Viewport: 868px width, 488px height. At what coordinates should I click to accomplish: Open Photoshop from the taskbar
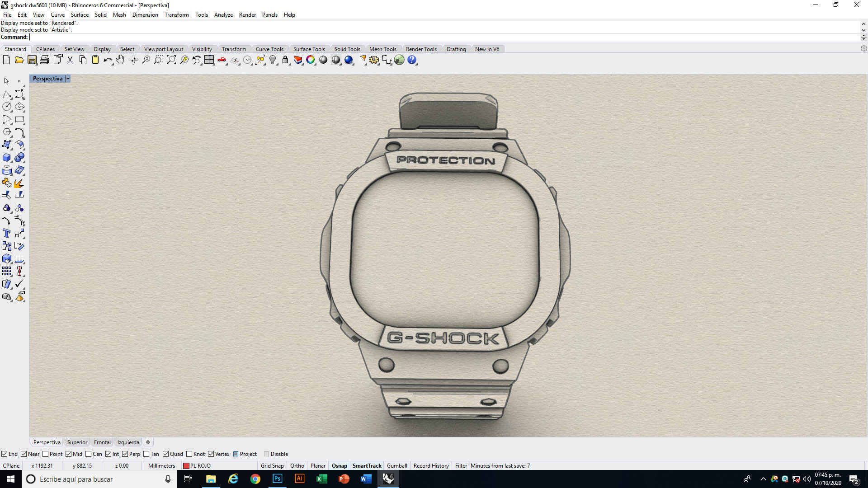pos(278,479)
